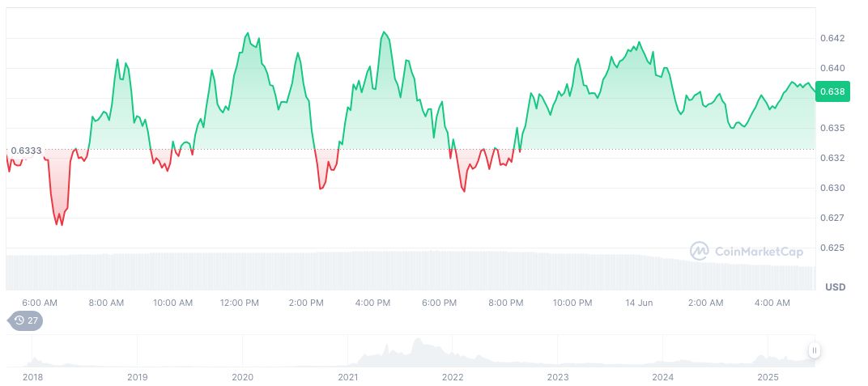
Task: Choose 2025 on the overview timeline
Action: click(x=768, y=377)
